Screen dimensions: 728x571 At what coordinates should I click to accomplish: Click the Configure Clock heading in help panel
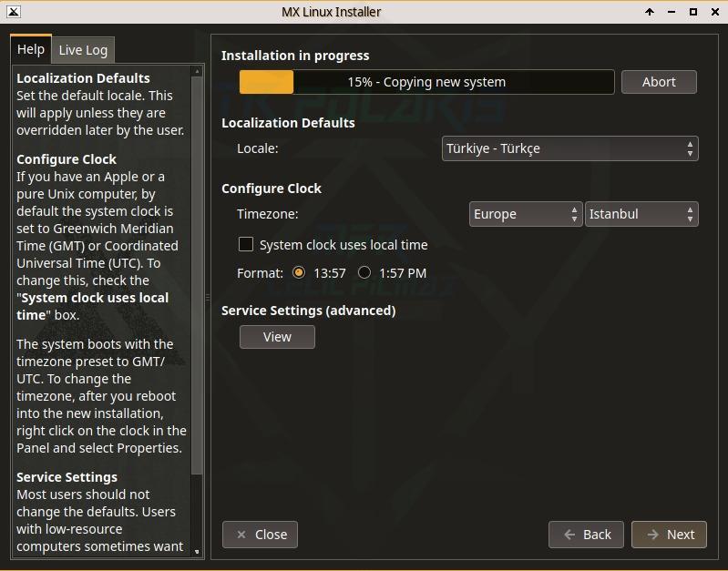67,159
